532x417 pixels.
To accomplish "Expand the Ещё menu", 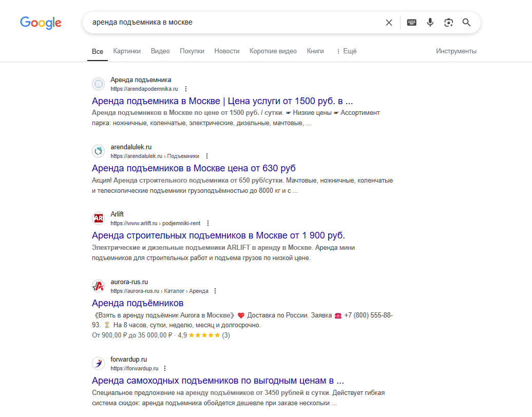I will 347,51.
